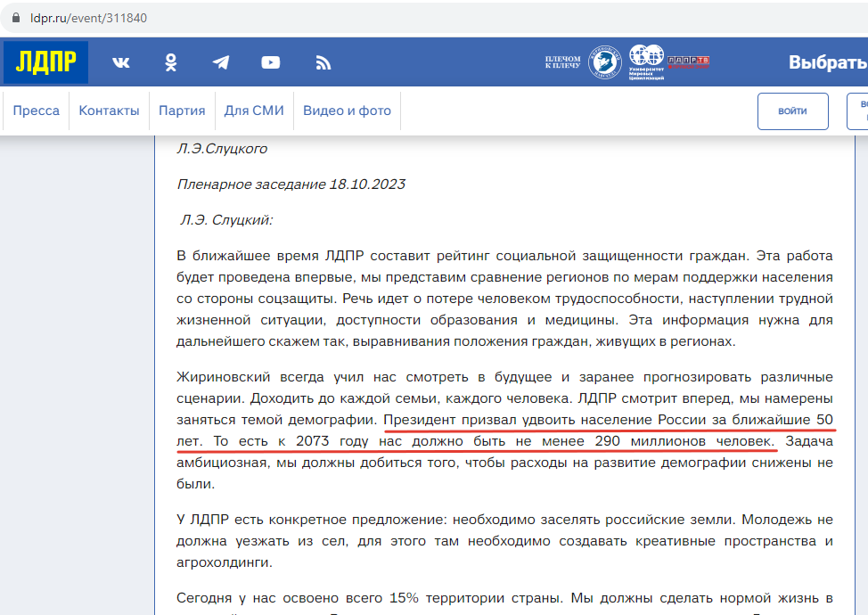The height and width of the screenshot is (615, 868).
Task: Open the ЛДПР ТВ logo
Action: coord(688,61)
